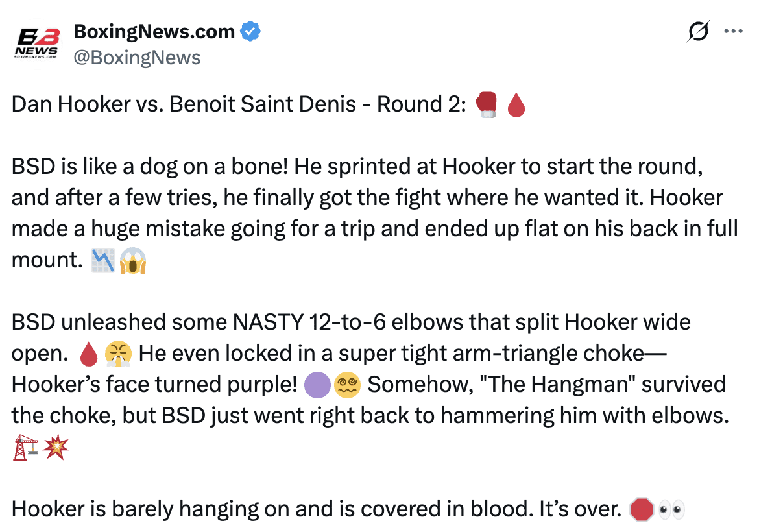
Task: Click the red boxing glove emoji
Action: coord(487,104)
